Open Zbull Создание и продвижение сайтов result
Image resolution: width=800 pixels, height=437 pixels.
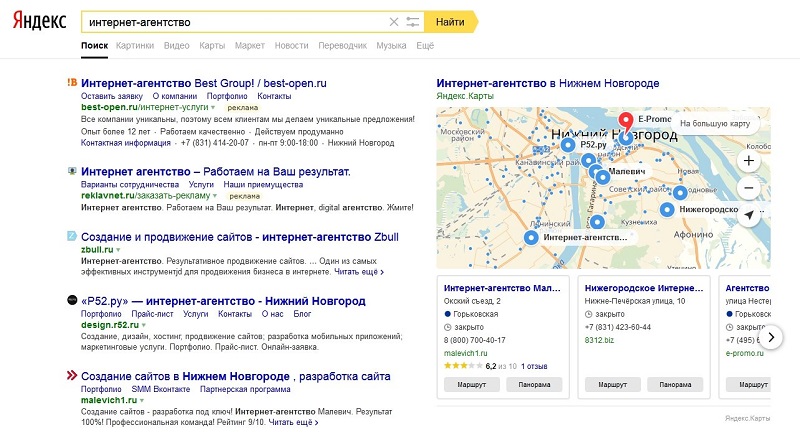(x=240, y=237)
